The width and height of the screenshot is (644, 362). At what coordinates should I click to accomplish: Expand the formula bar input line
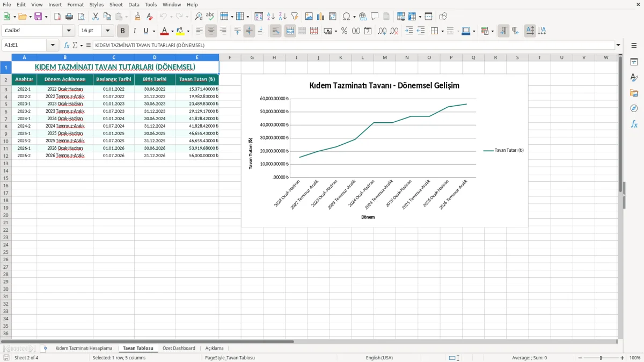(618, 45)
